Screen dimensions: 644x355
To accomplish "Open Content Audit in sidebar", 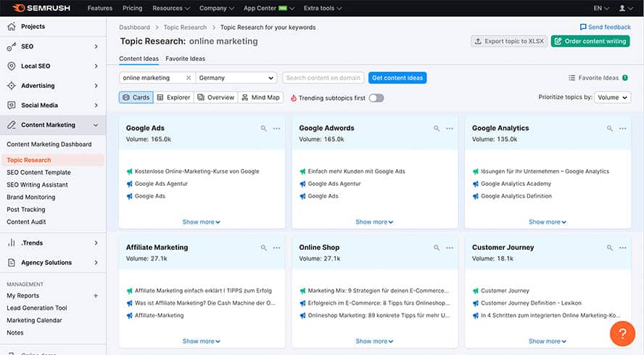I will click(26, 221).
